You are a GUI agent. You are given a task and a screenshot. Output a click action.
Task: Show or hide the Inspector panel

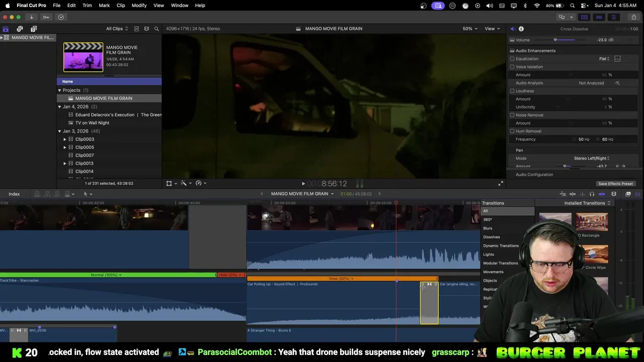[x=613, y=17]
